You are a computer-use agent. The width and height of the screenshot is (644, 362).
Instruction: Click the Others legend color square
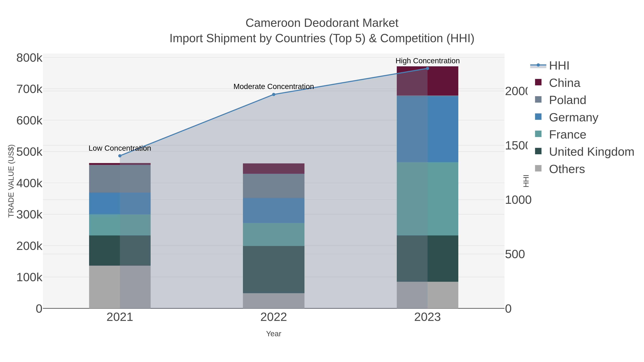click(538, 168)
